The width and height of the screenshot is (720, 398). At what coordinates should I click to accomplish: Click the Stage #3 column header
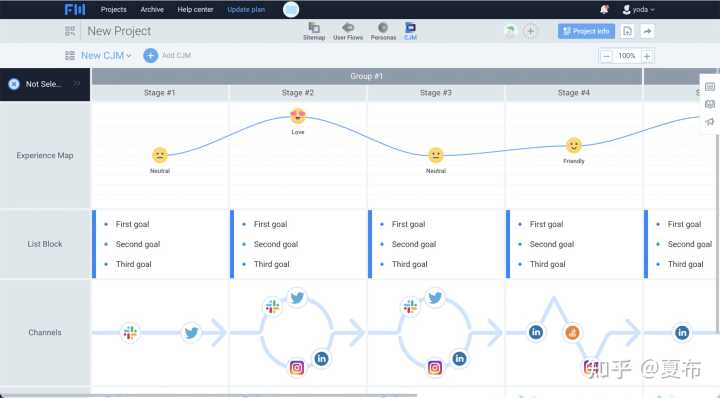coord(436,93)
